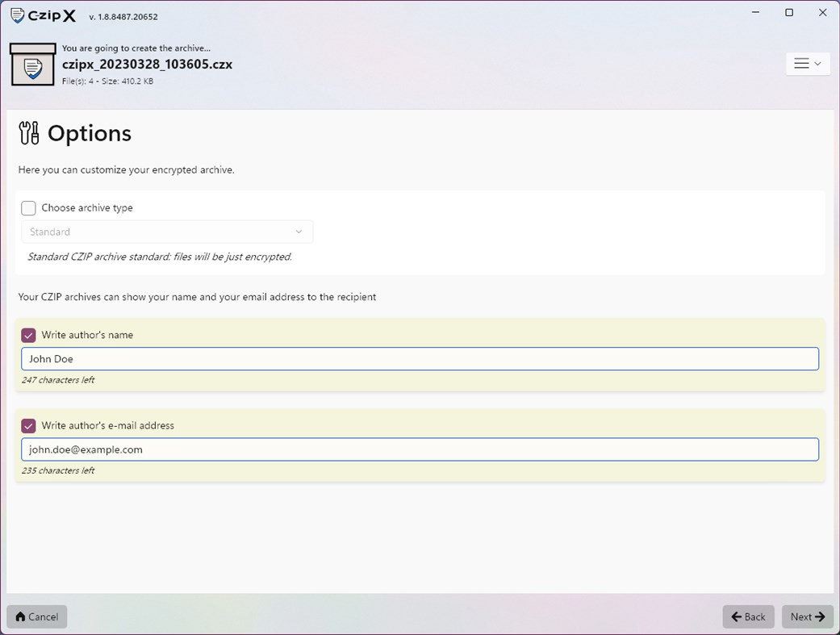Click the left arrow icon on Back button
Image resolution: width=840 pixels, height=635 pixels.
[735, 616]
